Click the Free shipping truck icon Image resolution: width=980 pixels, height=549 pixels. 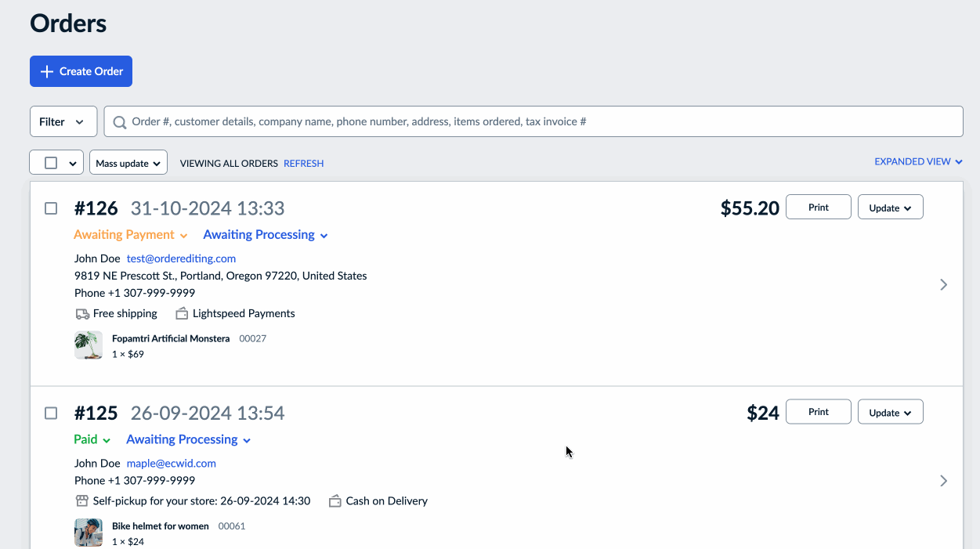pos(82,314)
